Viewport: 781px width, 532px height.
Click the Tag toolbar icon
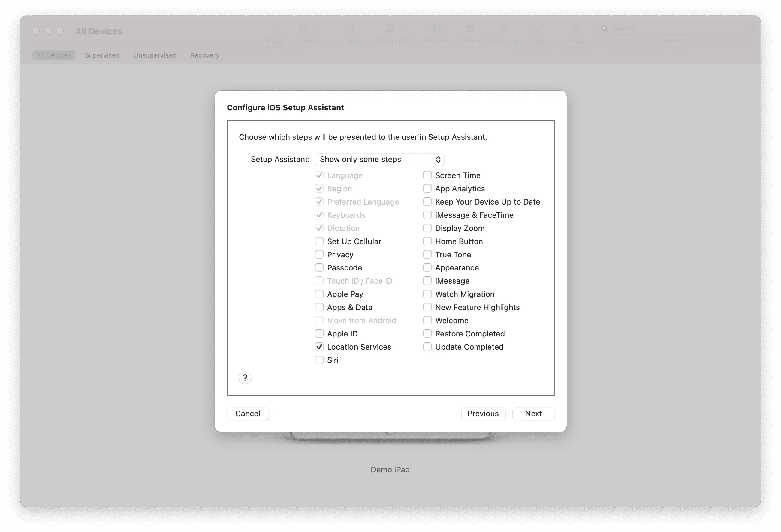[538, 28]
